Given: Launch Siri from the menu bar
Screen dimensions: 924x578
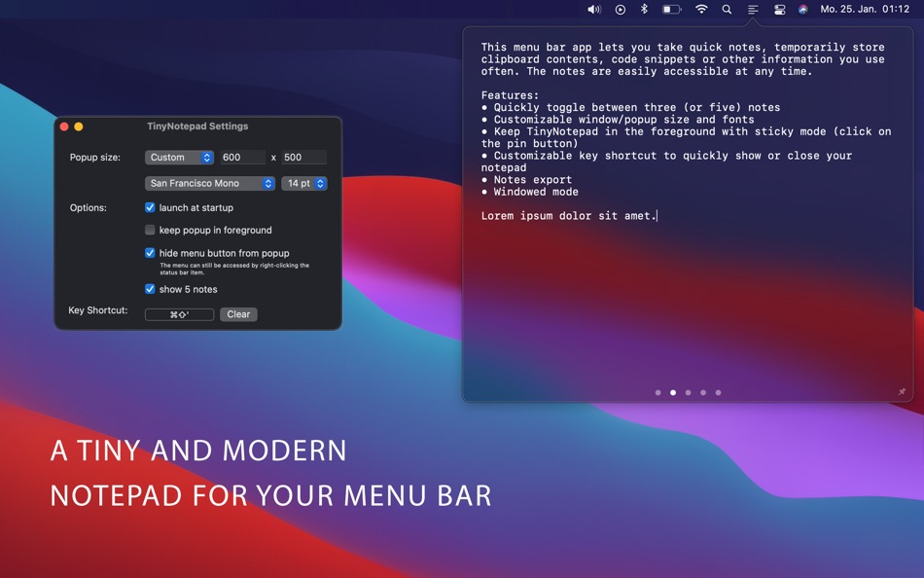Looking at the screenshot, I should point(802,10).
